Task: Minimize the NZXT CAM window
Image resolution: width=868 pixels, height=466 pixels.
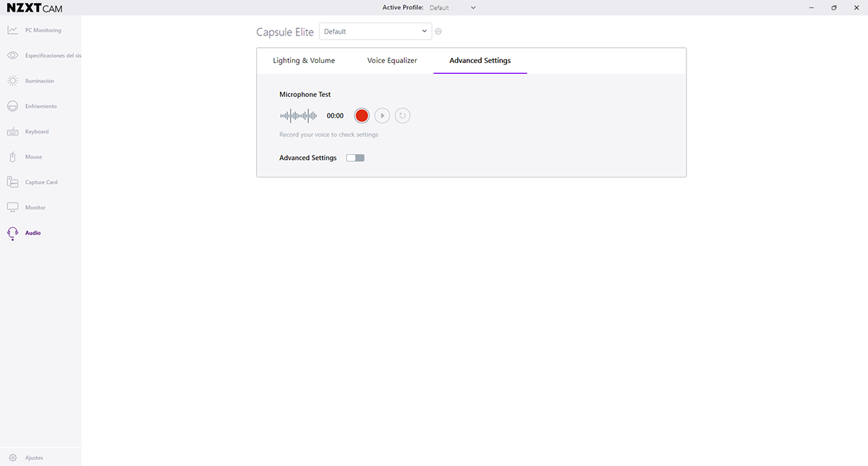Action: [812, 8]
